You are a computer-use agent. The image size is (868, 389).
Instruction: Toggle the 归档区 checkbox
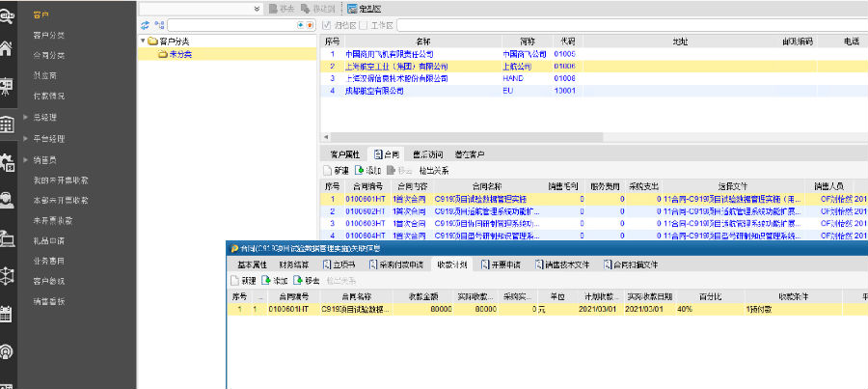coord(327,24)
